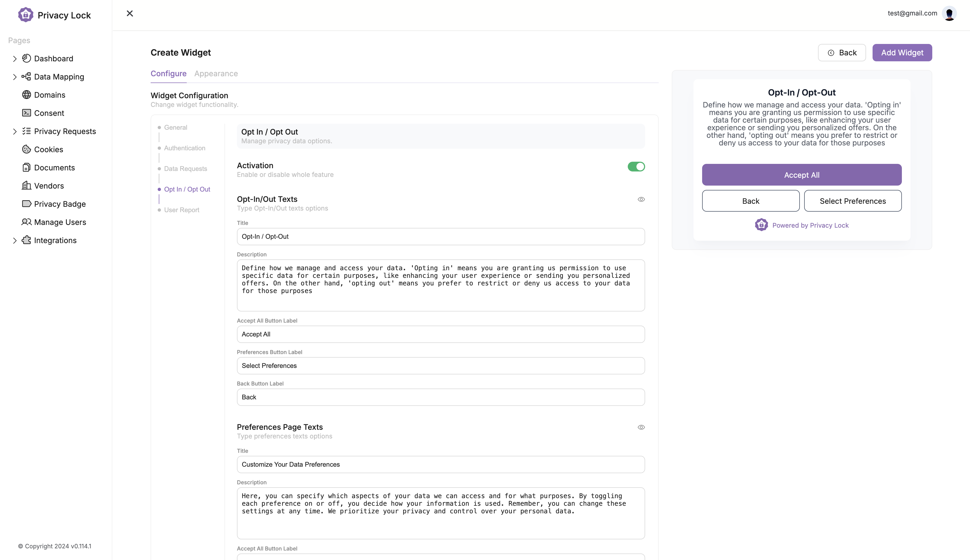This screenshot has height=560, width=970.
Task: Select the Configure tab
Action: coord(168,73)
